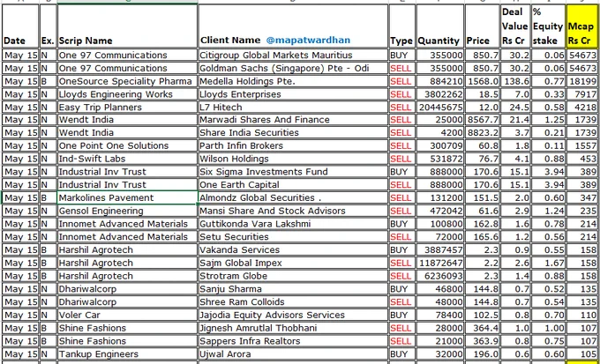This screenshot has width=600, height=364.
Task: Click Almondz Global Securities cell
Action: [x=293, y=197]
